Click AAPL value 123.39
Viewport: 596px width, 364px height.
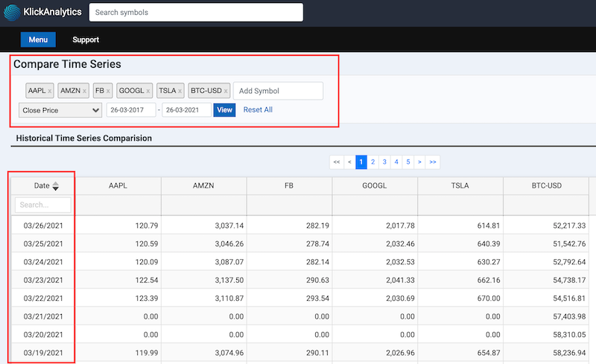[147, 298]
